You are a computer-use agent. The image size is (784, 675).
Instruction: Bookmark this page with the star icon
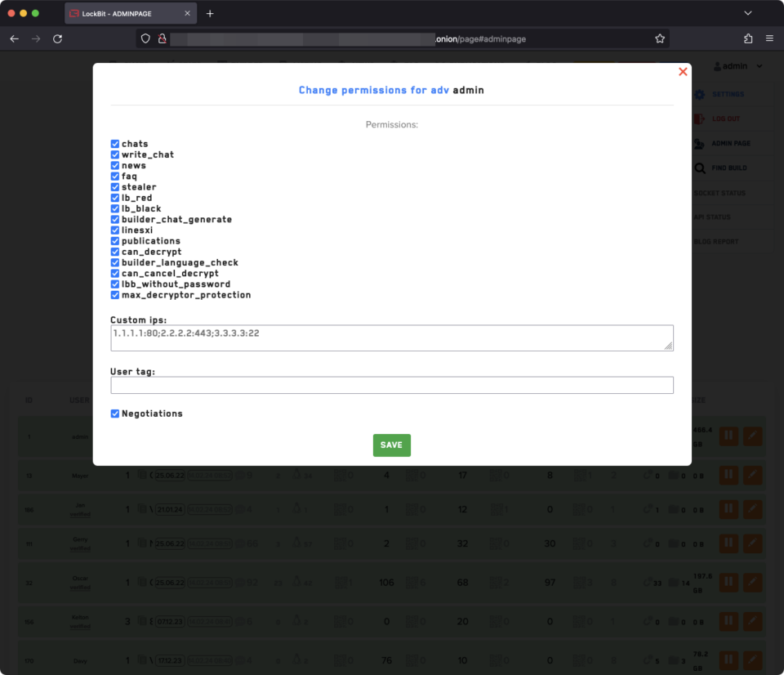(659, 38)
